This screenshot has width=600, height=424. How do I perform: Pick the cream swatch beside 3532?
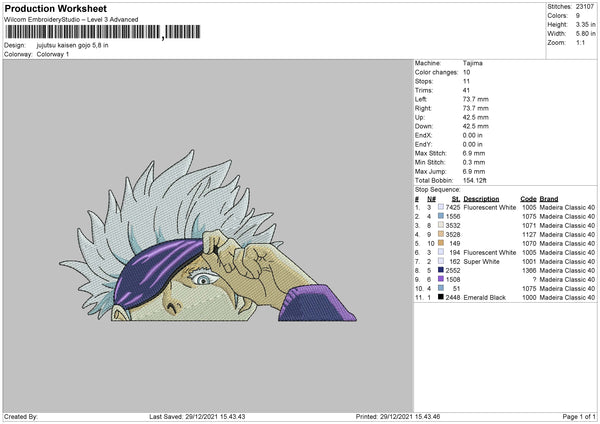coord(441,225)
